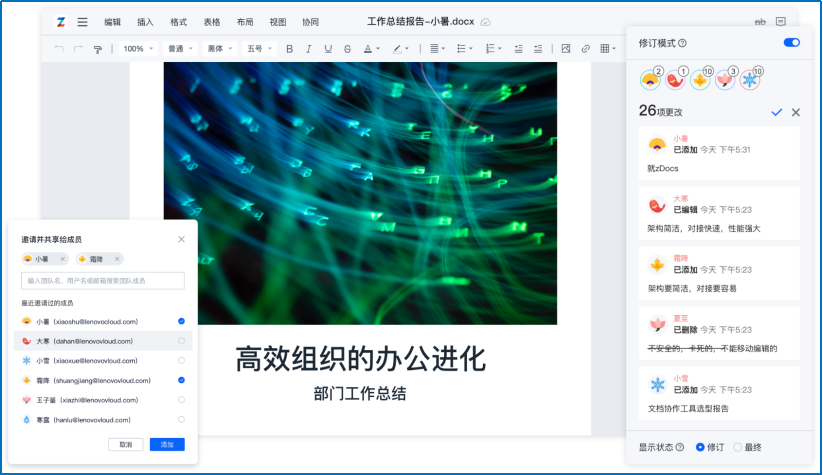Image resolution: width=823 pixels, height=475 pixels.
Task: Remove the 霜降 tag chip
Action: point(117,259)
